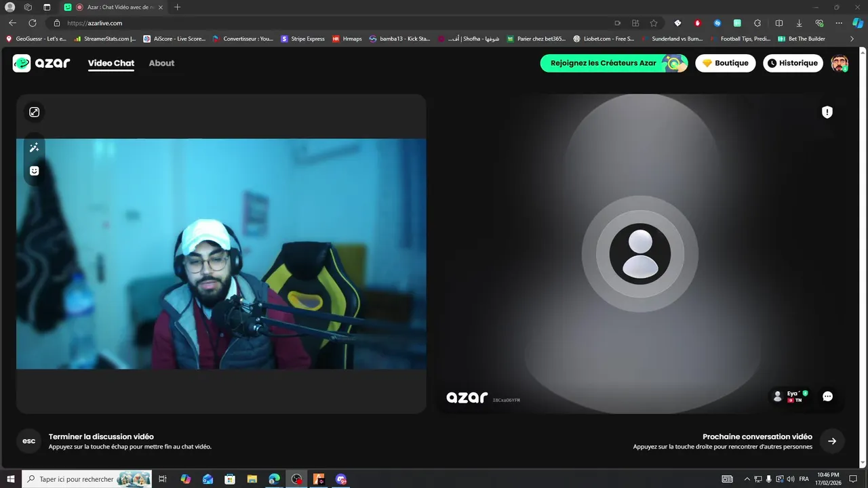Expand the bookmarks bar overflow chevron
Image resolution: width=868 pixels, height=488 pixels.
coord(852,39)
